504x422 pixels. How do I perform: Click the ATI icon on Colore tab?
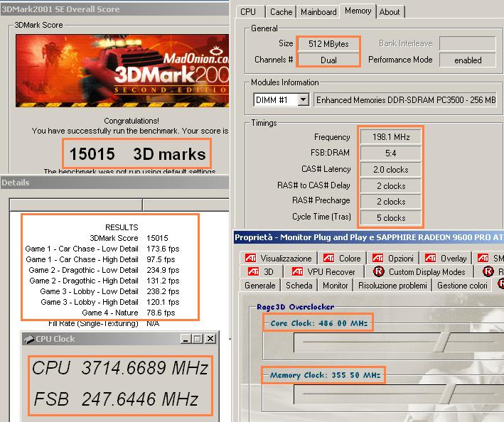[328, 258]
